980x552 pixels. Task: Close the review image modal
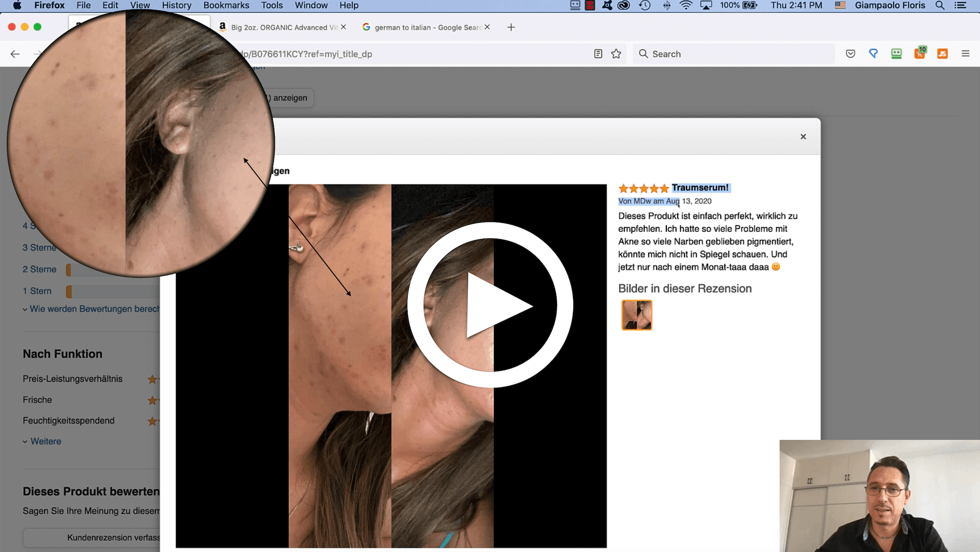[x=803, y=137]
